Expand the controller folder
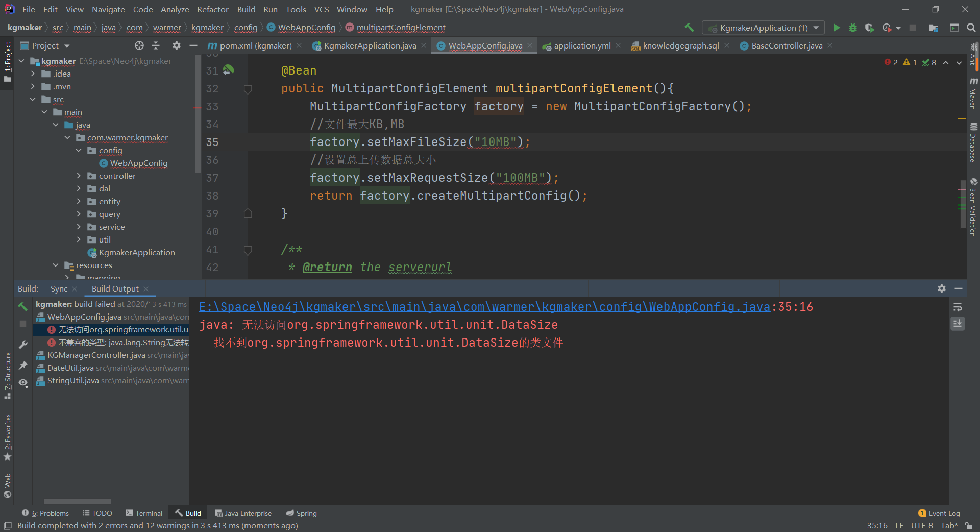The width and height of the screenshot is (980, 532). (78, 176)
